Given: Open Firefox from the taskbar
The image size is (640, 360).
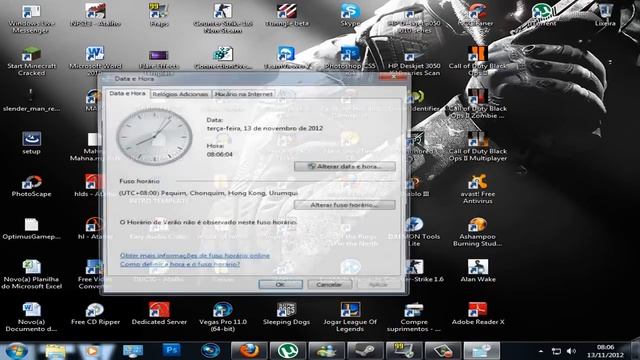Looking at the screenshot, I should click(x=249, y=351).
